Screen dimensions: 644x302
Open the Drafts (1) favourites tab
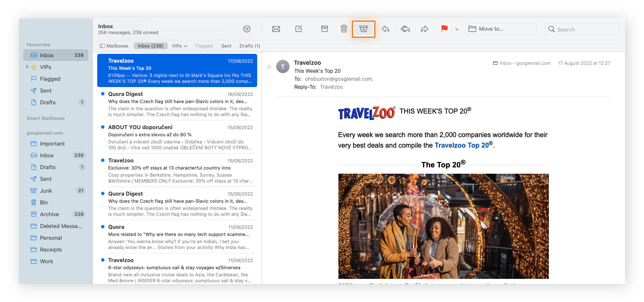(250, 46)
